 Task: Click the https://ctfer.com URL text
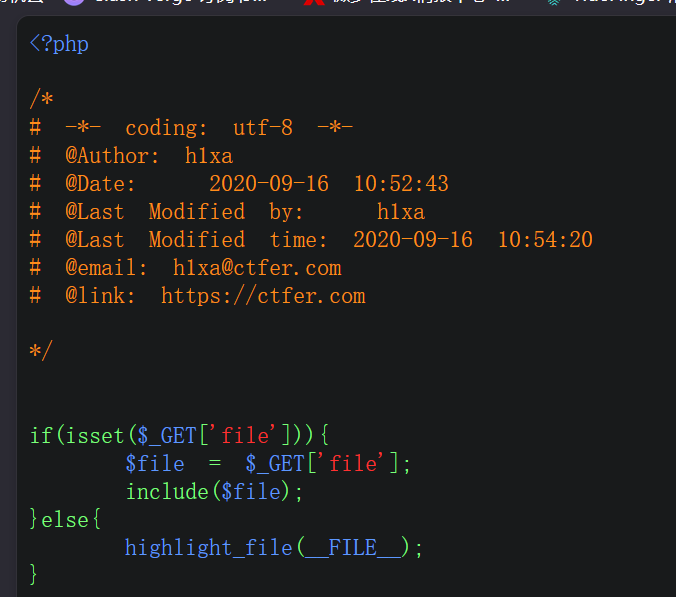(x=263, y=296)
